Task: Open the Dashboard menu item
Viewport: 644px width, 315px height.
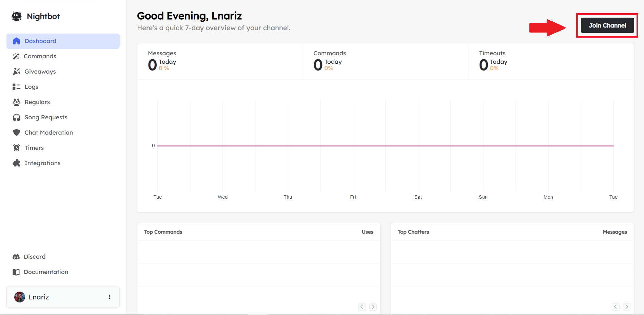Action: tap(63, 41)
